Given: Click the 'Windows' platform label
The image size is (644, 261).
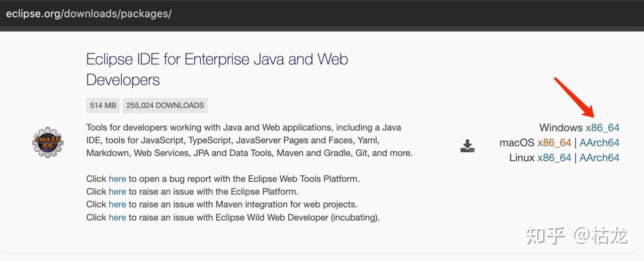Looking at the screenshot, I should pyautogui.click(x=560, y=128).
